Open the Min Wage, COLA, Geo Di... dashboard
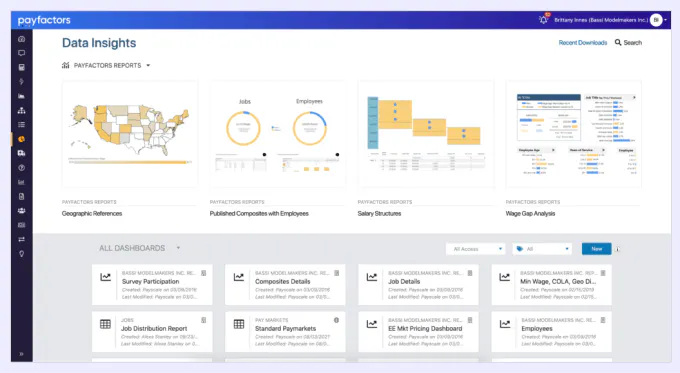 pos(551,285)
